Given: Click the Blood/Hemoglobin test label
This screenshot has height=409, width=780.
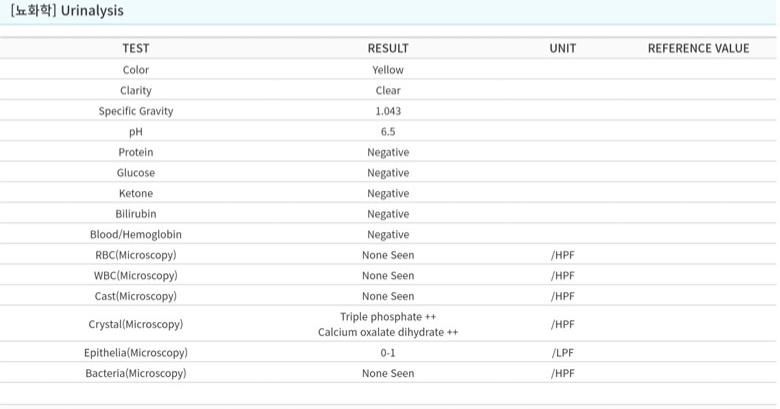Looking at the screenshot, I should (x=136, y=234).
